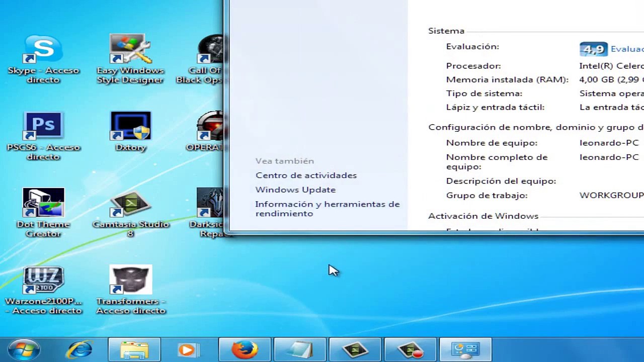The height and width of the screenshot is (362, 644).
Task: Click the 'Lápiz y entrada táctil:' label
Action: coord(495,107)
